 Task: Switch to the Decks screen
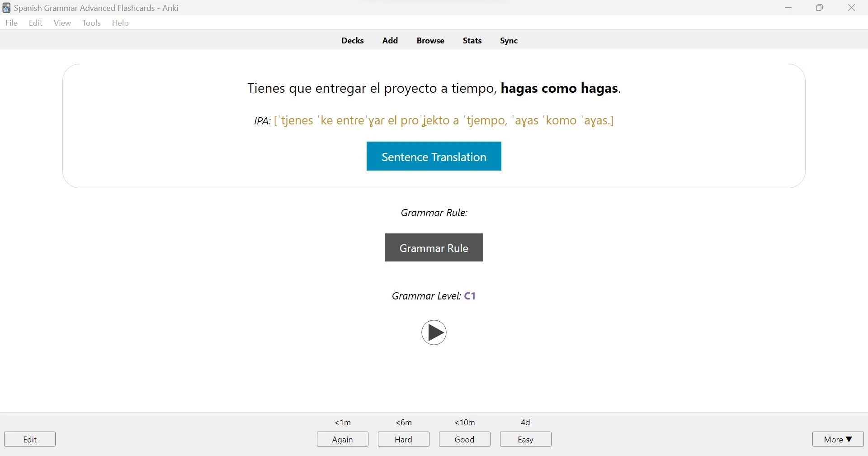[x=353, y=40]
